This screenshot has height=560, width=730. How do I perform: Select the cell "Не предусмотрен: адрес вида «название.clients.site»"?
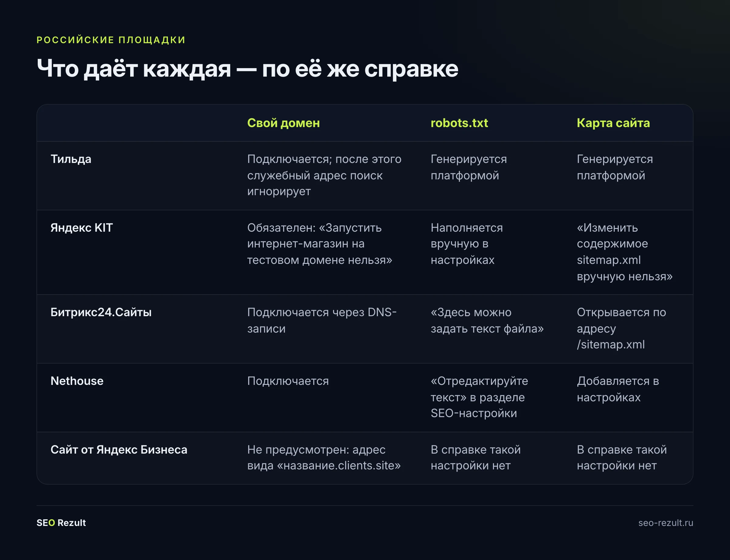[324, 458]
